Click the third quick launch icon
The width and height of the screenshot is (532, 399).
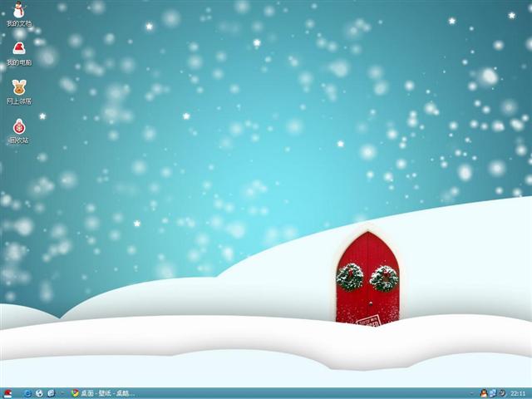(51, 393)
